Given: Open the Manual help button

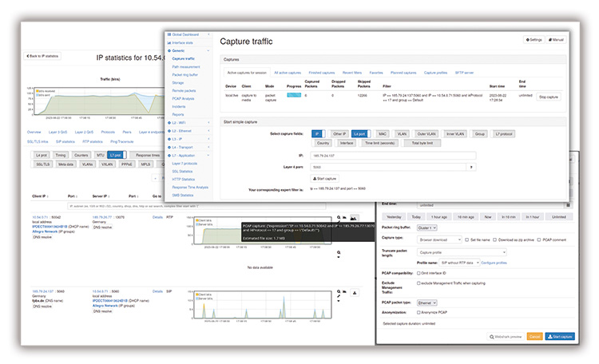Looking at the screenshot, I should (557, 39).
